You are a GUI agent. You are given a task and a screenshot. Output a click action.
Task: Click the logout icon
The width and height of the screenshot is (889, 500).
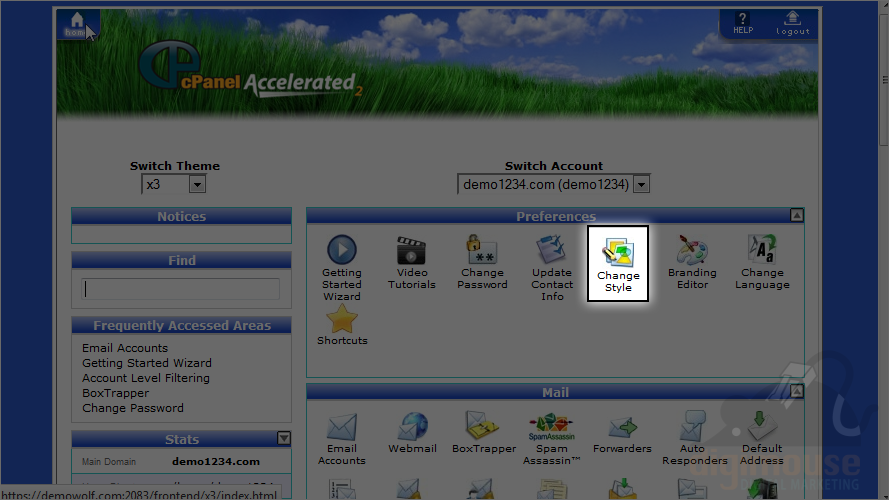[x=793, y=23]
